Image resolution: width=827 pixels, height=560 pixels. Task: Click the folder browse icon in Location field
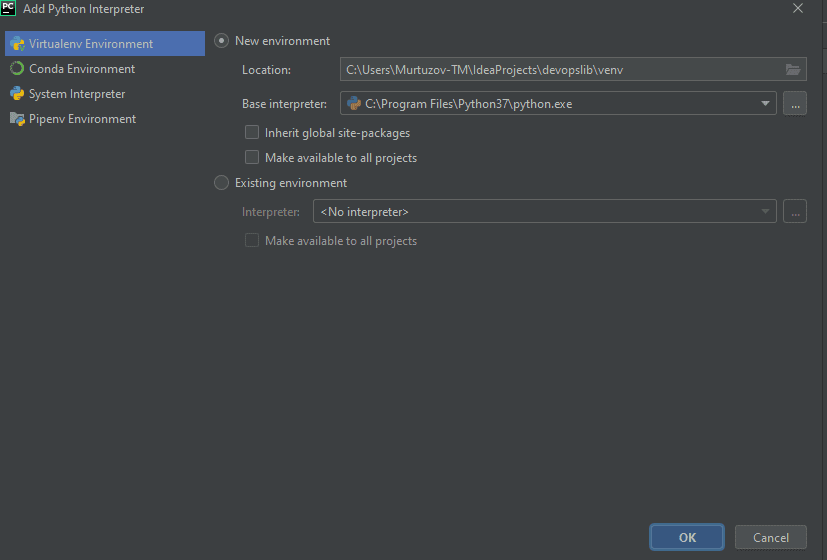(793, 69)
